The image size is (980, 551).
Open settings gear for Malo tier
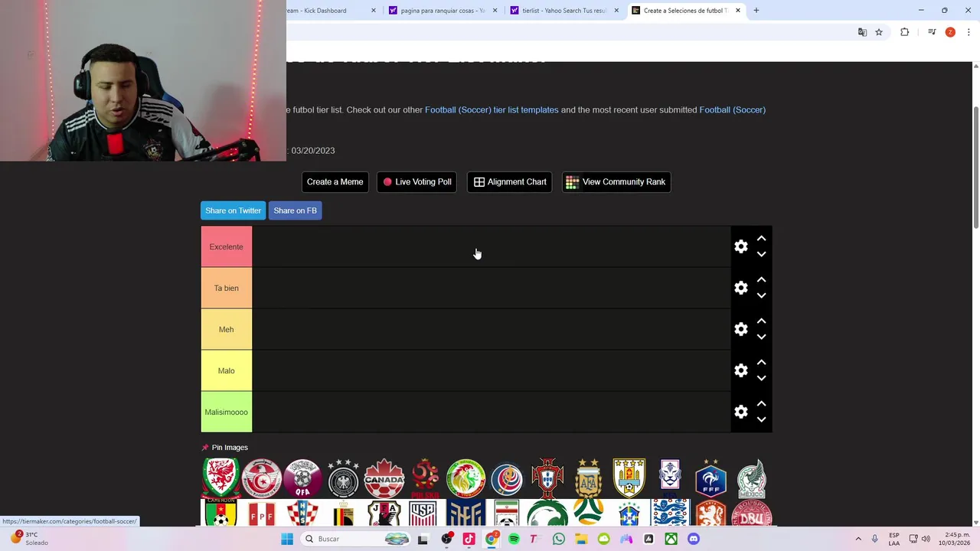tap(740, 370)
